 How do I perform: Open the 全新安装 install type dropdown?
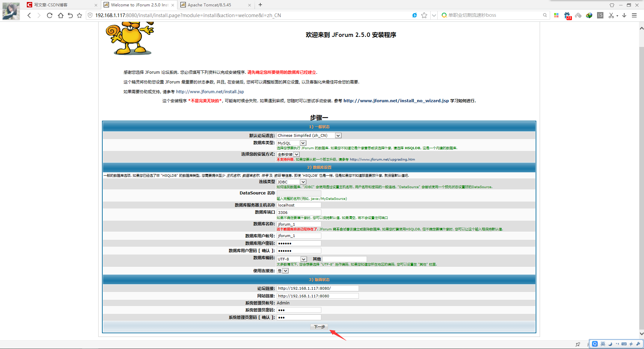tap(288, 155)
